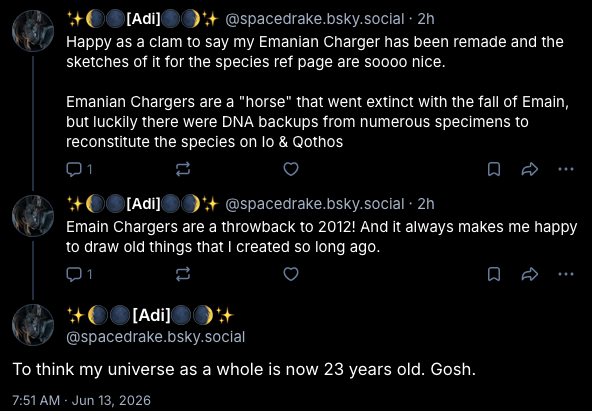Bookmark the Emanian Charger remade post
The image size is (592, 411).
[x=494, y=169]
